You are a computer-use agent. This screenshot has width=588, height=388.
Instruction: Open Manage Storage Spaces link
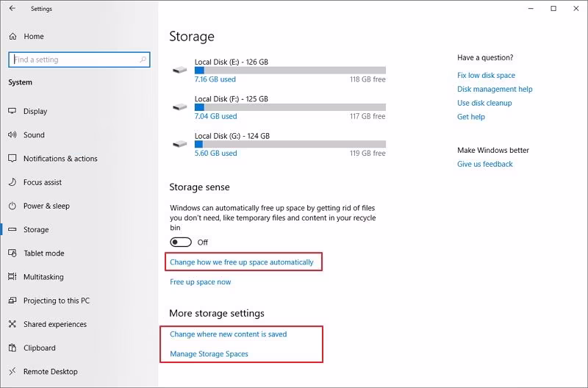pyautogui.click(x=209, y=354)
